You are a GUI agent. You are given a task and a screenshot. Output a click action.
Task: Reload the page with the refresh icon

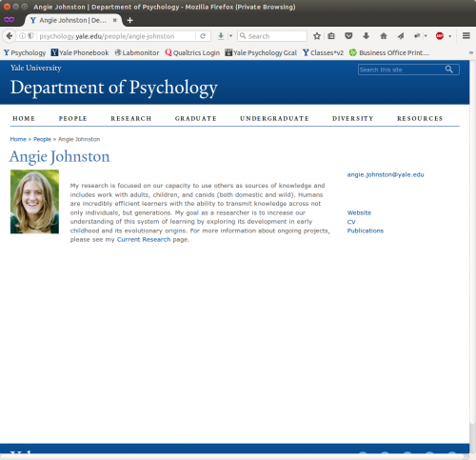tap(203, 36)
